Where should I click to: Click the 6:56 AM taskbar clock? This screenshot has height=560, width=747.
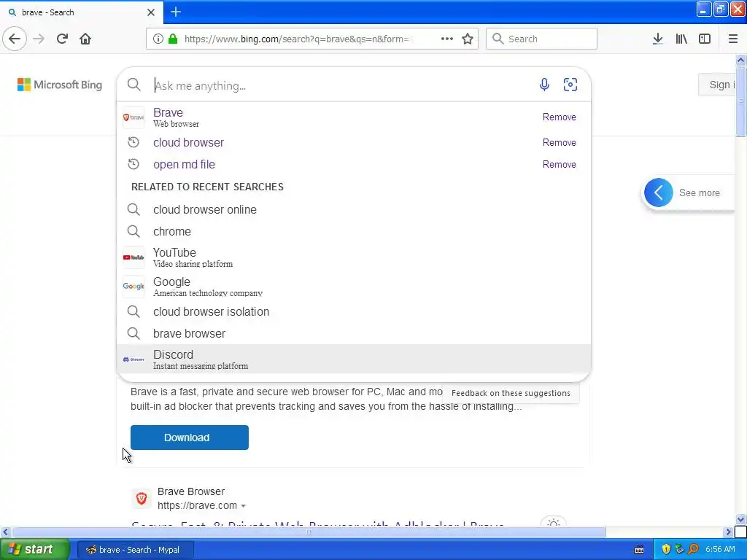click(720, 550)
